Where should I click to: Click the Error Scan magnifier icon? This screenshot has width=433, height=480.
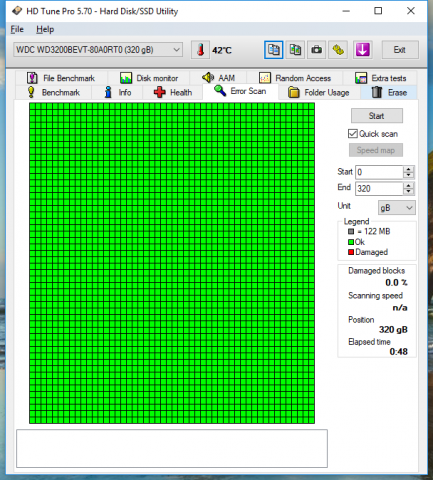(220, 91)
